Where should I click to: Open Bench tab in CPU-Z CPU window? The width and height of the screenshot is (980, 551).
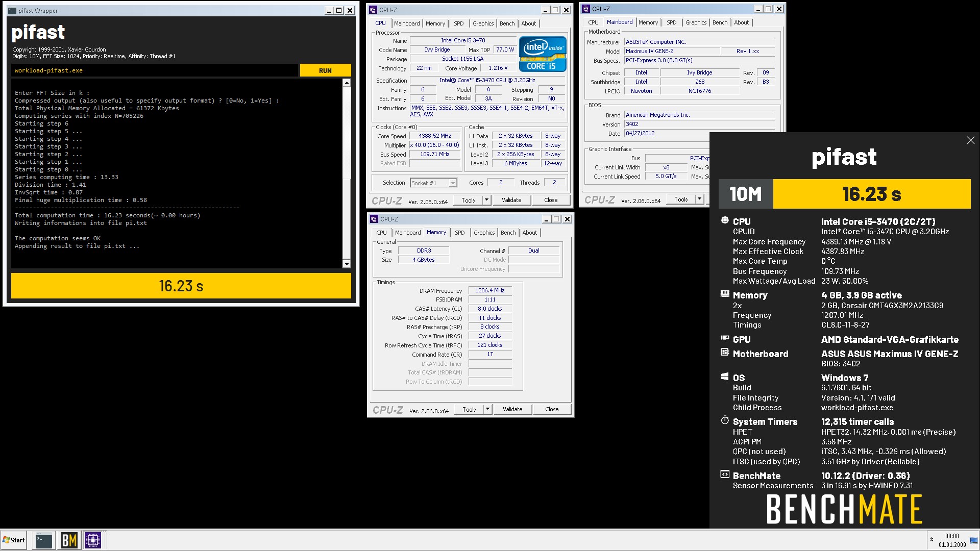[x=507, y=23]
